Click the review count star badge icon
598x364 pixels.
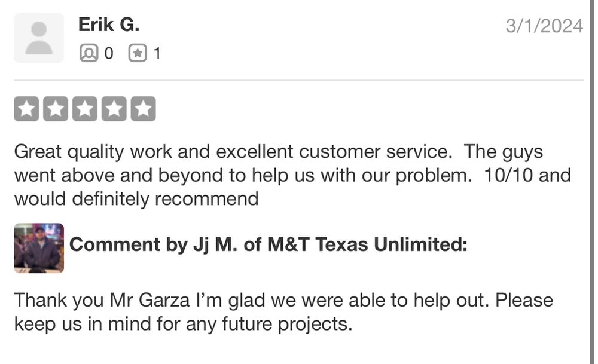point(139,53)
